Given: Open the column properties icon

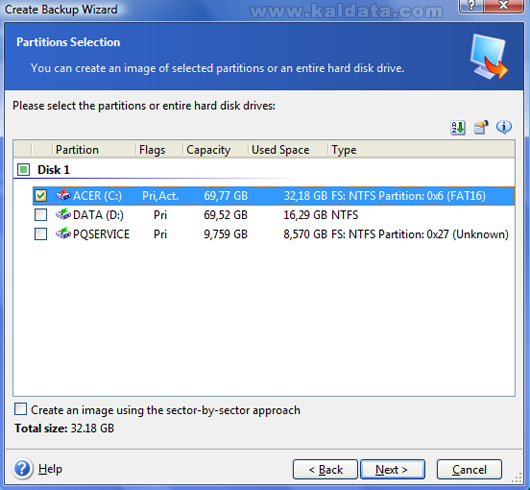Looking at the screenshot, I should [x=481, y=128].
